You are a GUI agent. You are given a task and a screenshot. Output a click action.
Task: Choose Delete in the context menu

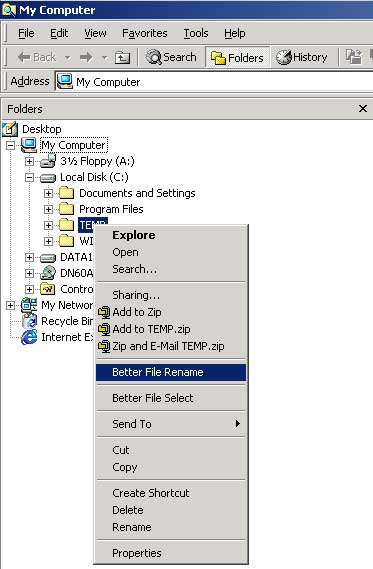pos(171,510)
